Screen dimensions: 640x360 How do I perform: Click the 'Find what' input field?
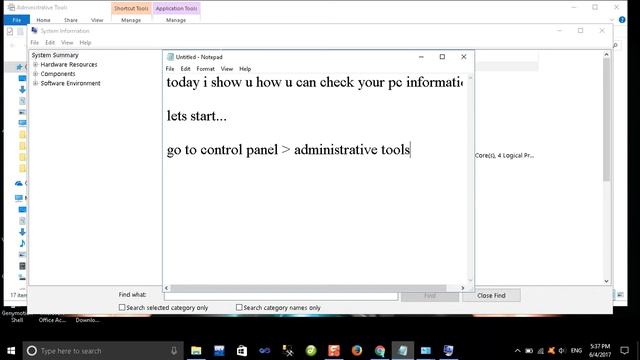coord(281,296)
